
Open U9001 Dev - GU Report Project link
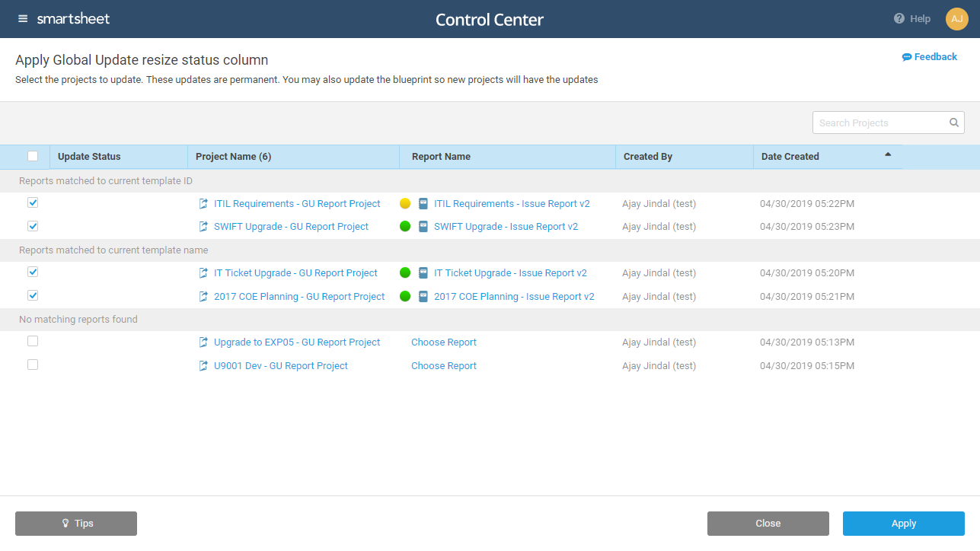coord(281,366)
